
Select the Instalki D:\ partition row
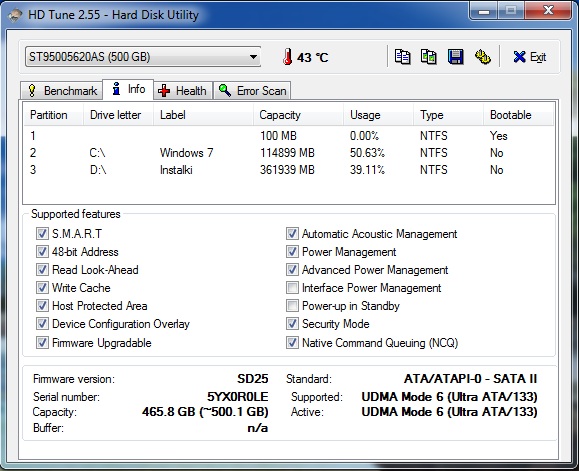click(x=289, y=170)
